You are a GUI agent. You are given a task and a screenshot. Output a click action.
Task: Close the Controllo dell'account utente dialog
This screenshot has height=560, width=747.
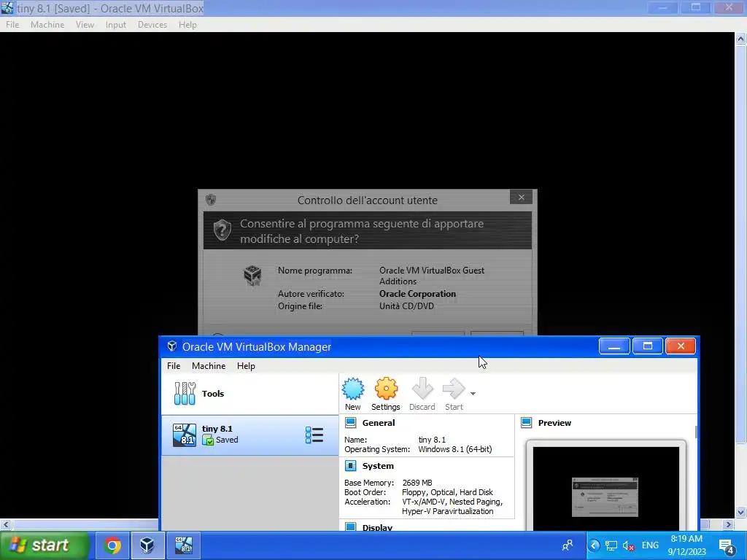tap(521, 197)
